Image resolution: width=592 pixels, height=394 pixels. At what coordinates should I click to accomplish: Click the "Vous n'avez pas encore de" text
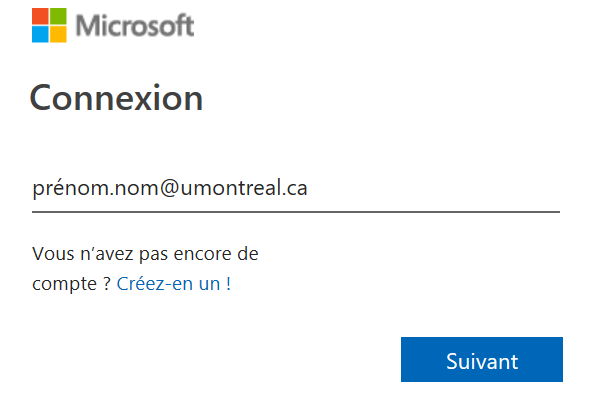point(145,254)
